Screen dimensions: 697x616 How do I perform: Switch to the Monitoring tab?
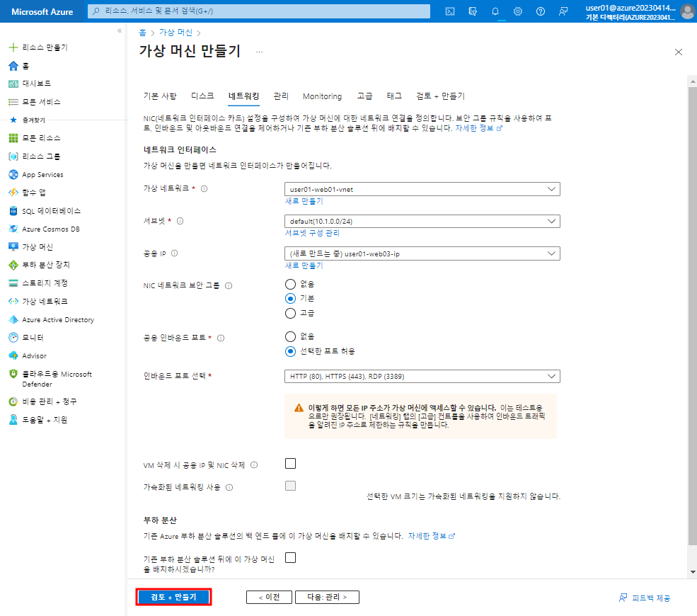[322, 96]
